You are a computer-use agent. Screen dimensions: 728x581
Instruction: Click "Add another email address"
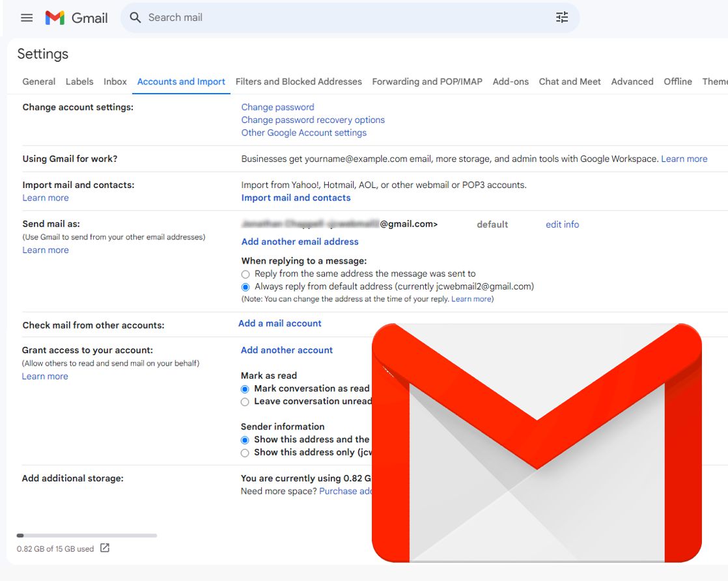tap(300, 241)
